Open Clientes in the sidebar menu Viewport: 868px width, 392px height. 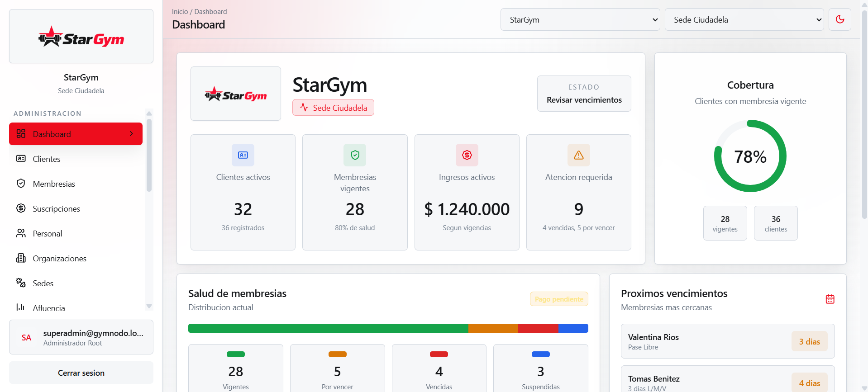click(76, 159)
